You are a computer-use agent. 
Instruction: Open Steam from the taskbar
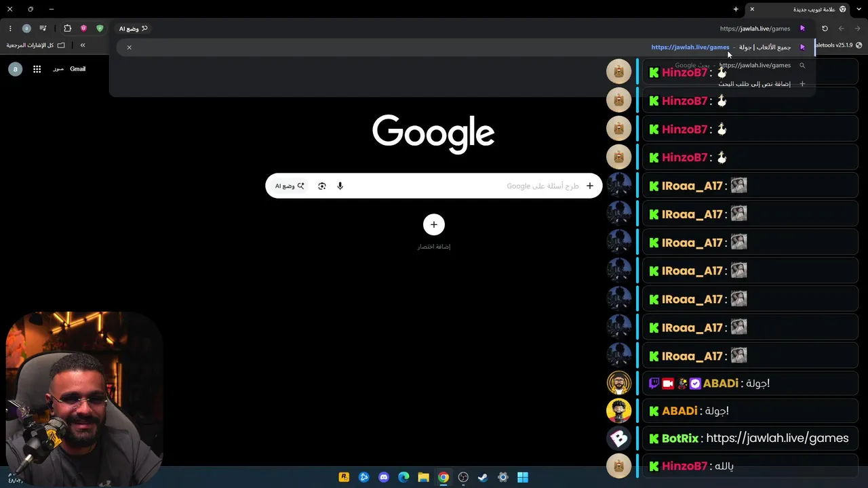483,477
